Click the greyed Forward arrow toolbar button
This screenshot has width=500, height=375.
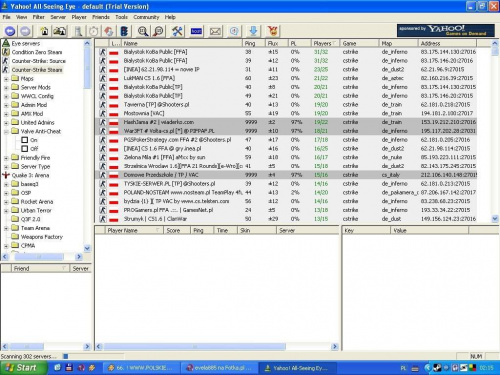tap(25, 31)
